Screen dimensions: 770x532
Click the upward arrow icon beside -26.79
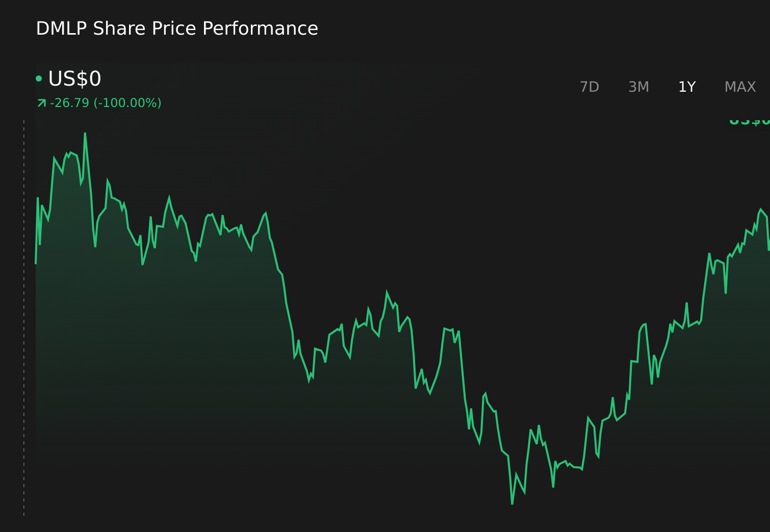coord(42,103)
